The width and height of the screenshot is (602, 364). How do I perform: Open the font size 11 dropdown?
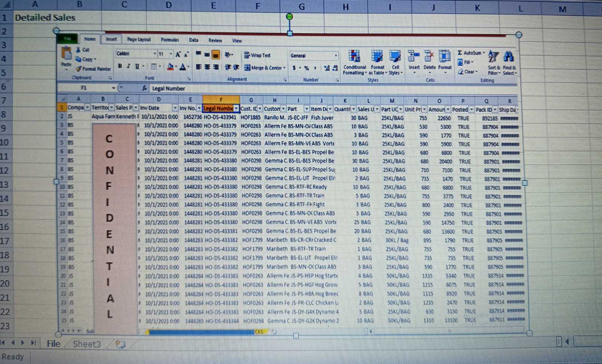point(171,54)
